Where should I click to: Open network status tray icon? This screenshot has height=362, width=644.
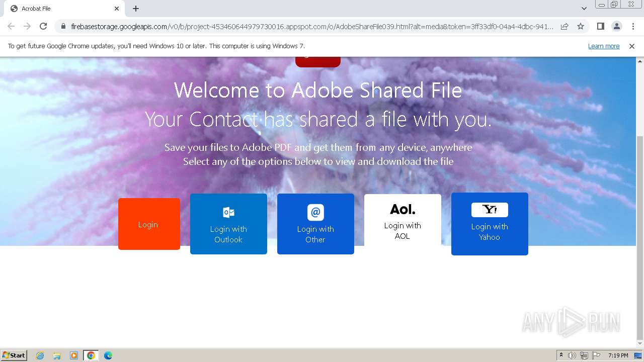pos(584,355)
